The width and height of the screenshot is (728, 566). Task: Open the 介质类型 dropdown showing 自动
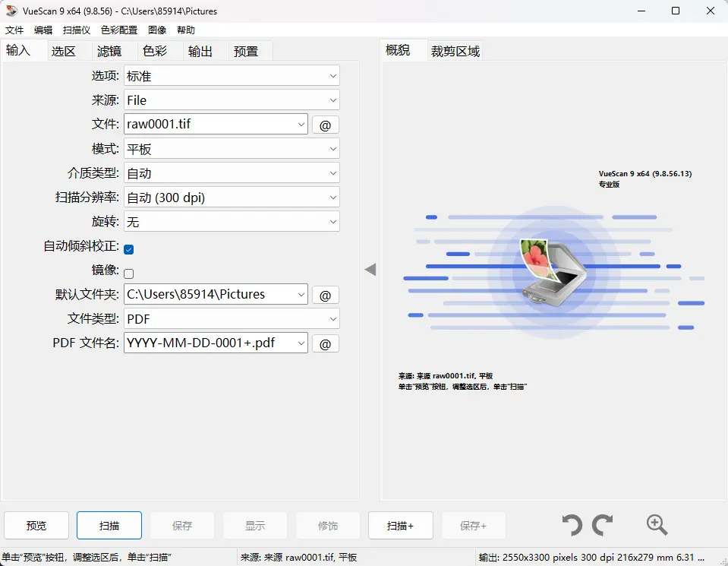pos(232,173)
